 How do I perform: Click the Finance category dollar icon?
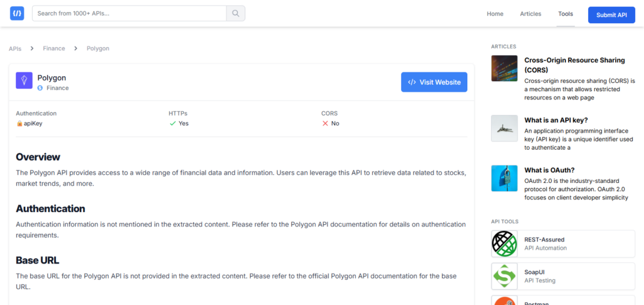pyautogui.click(x=40, y=88)
